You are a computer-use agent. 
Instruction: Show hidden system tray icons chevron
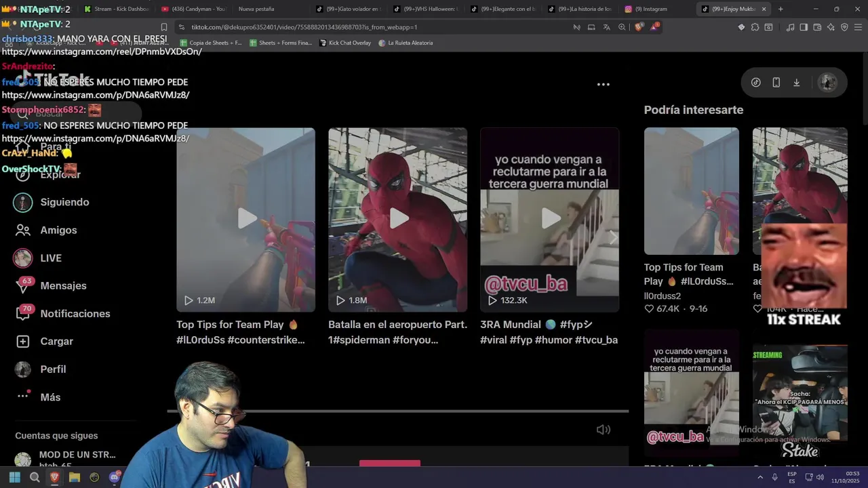(760, 477)
